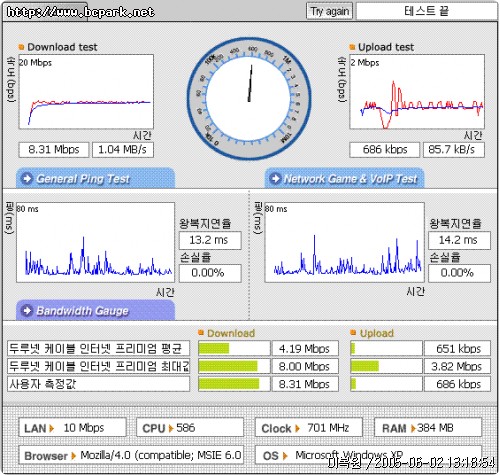
Task: Click the 13.2 ms round-trip delay field
Action: pos(210,240)
